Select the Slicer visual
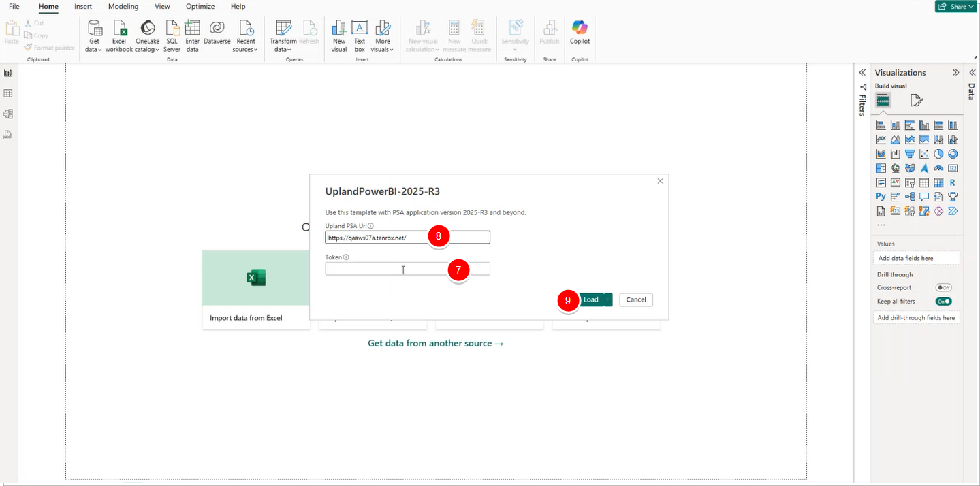The image size is (980, 486). (x=909, y=182)
